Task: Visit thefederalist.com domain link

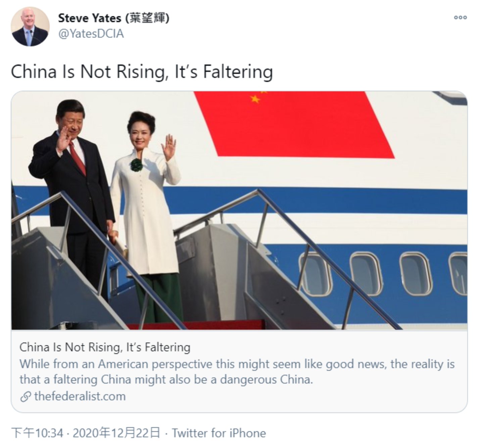Action: tap(80, 397)
